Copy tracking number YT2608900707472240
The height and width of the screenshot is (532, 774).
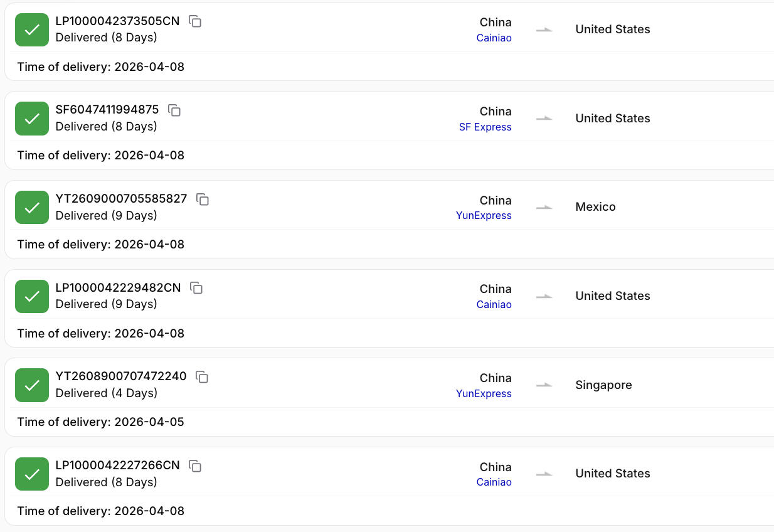point(202,377)
